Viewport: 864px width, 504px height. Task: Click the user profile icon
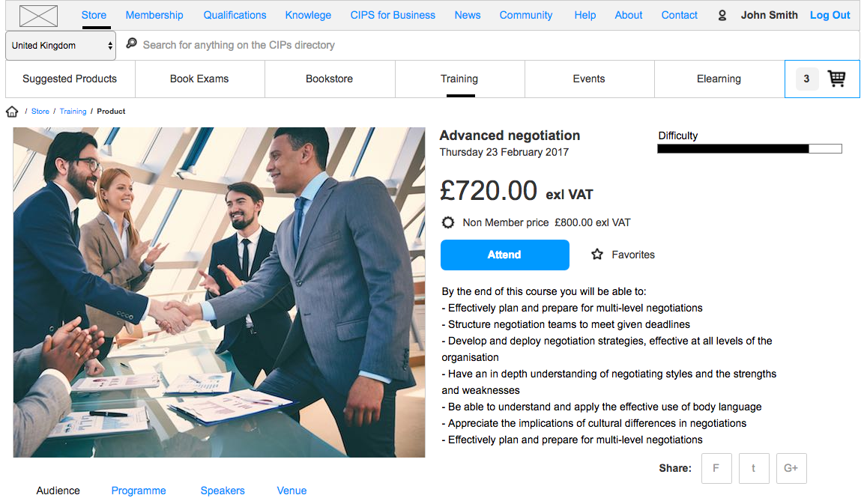pyautogui.click(x=722, y=15)
